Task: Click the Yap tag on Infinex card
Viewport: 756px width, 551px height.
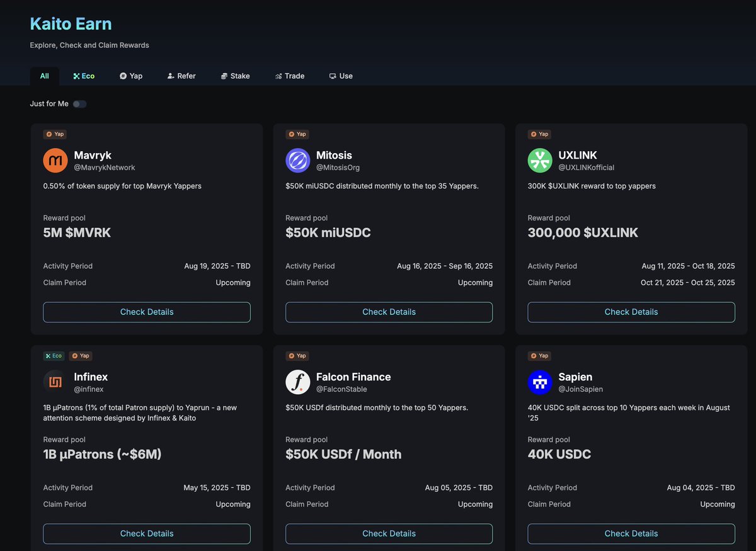Action: tap(81, 356)
